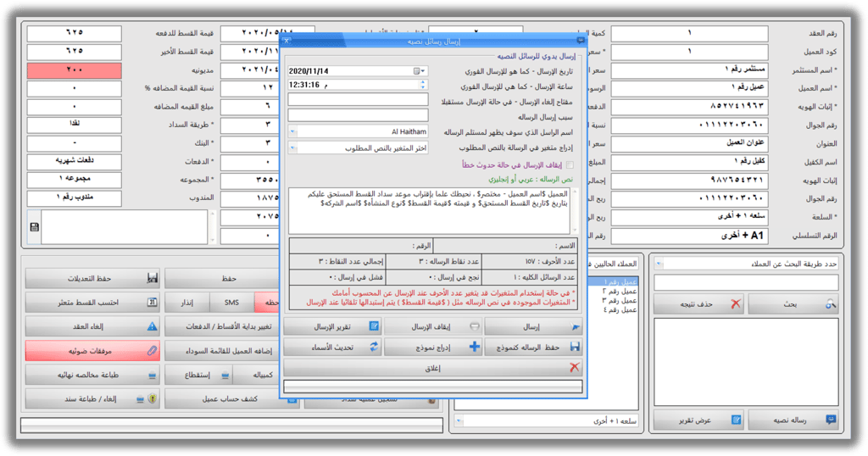Select عميل رقم ٢ in customers list

[620, 291]
